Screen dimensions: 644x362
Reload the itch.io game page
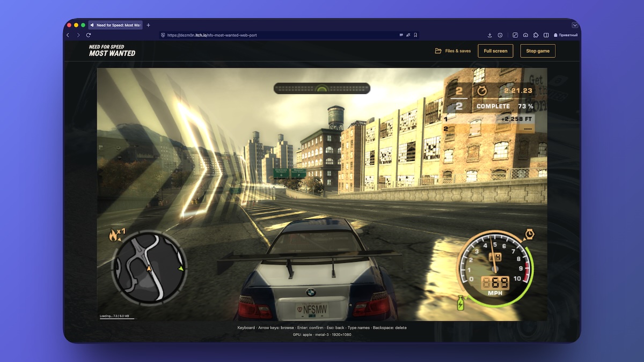click(89, 35)
